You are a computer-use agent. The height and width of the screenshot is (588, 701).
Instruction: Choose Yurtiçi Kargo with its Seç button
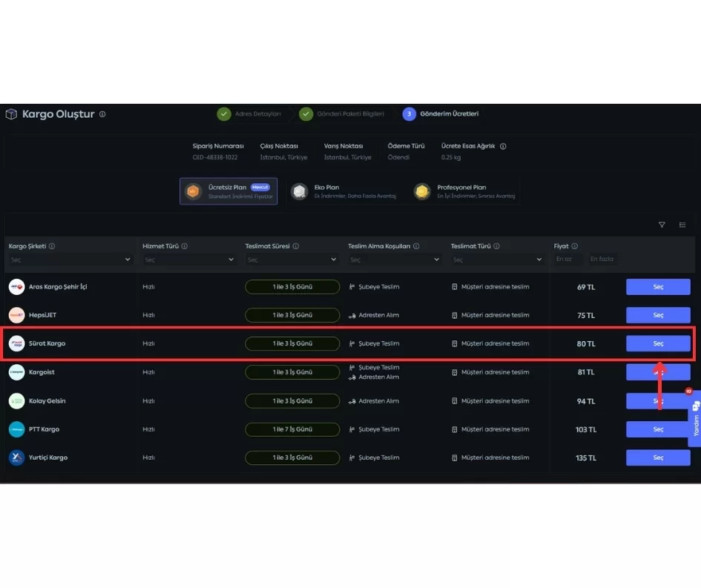(658, 457)
